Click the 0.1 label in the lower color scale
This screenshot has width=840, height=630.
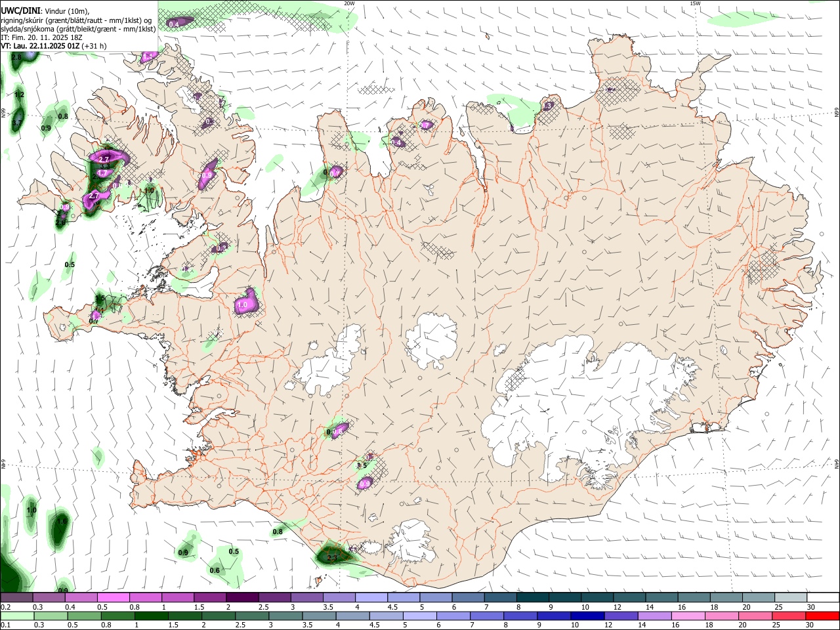pyautogui.click(x=6, y=625)
